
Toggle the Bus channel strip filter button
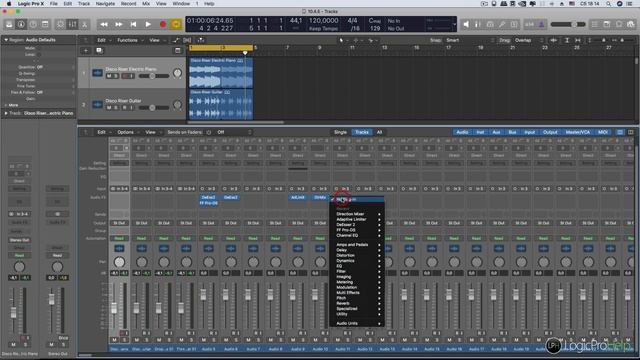(x=512, y=132)
